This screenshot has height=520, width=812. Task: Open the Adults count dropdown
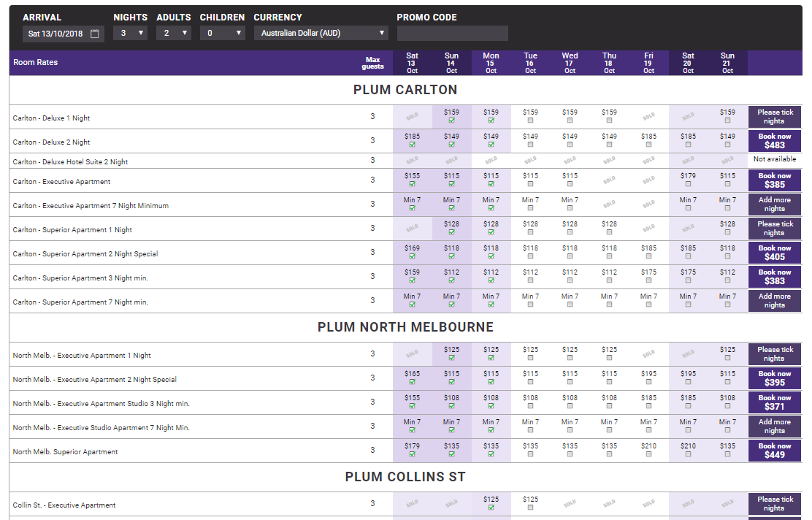click(x=174, y=33)
